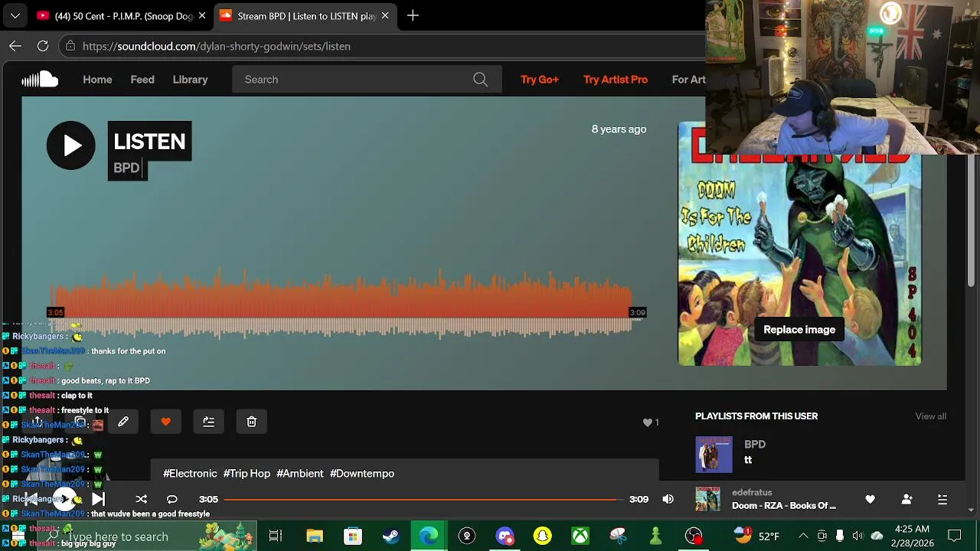Click the Try Artist Pro link
This screenshot has height=551, width=980.
(x=616, y=80)
